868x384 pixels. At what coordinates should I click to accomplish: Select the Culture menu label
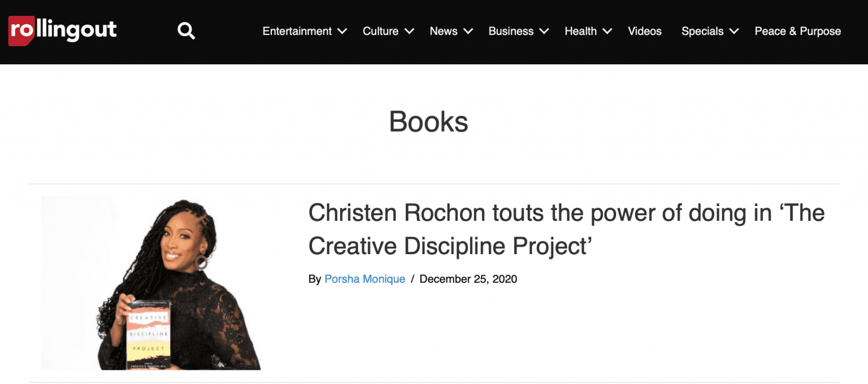380,32
